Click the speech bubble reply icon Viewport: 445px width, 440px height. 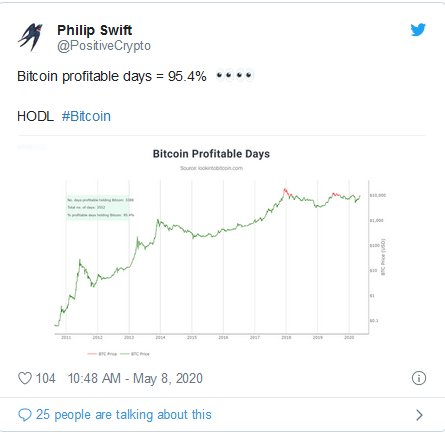click(x=25, y=415)
